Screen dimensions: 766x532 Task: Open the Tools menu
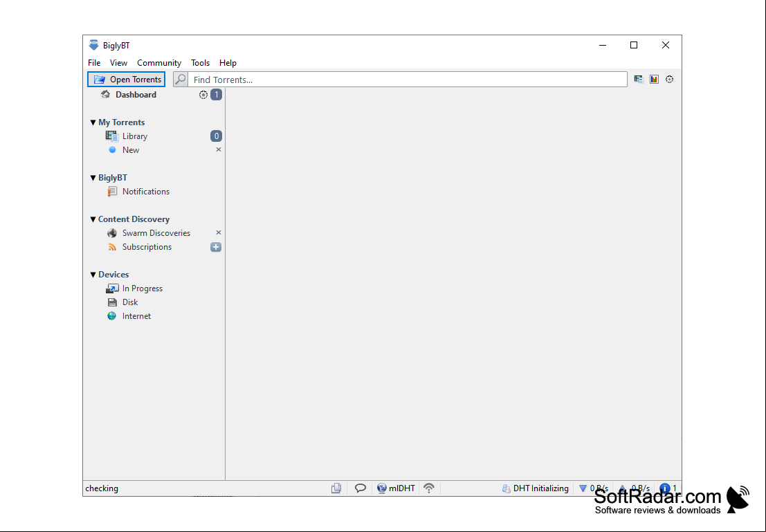click(200, 62)
